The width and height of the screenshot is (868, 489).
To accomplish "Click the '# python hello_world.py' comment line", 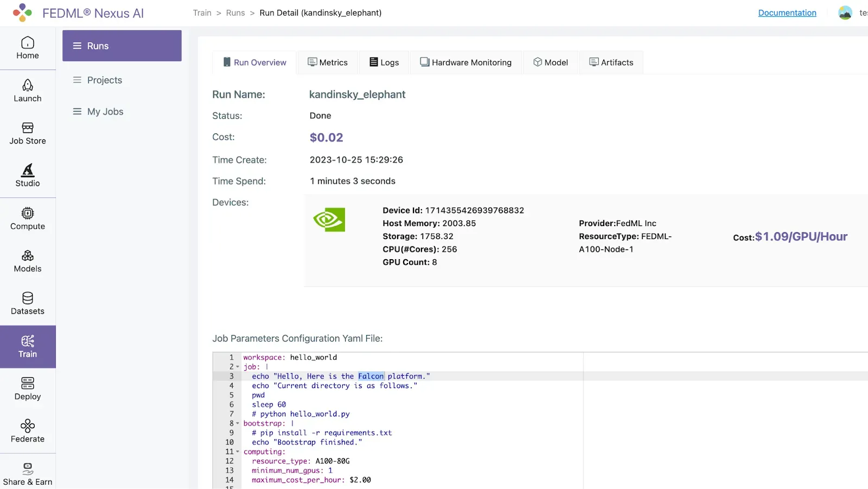I will [301, 414].
